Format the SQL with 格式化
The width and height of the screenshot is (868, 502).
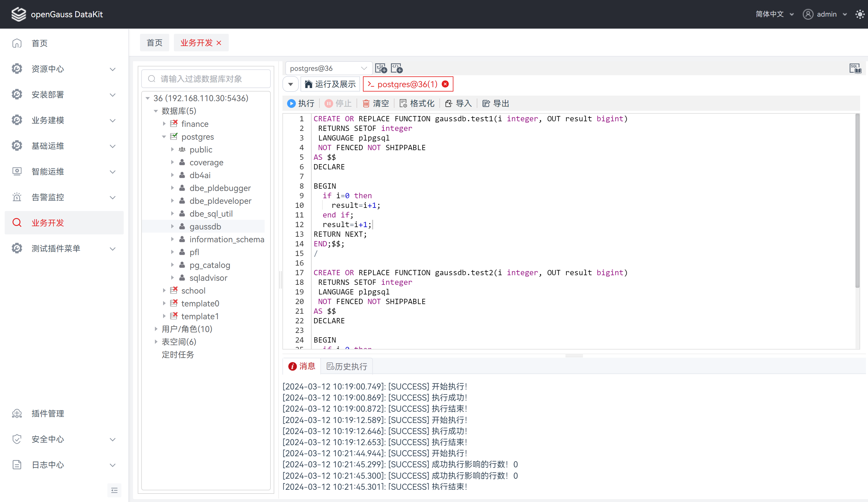[417, 103]
